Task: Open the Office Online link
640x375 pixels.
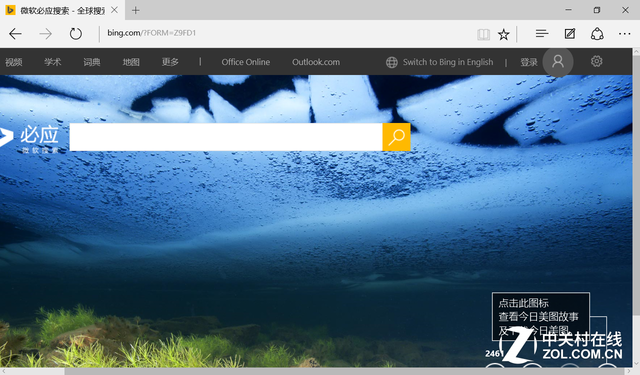Action: point(246,62)
